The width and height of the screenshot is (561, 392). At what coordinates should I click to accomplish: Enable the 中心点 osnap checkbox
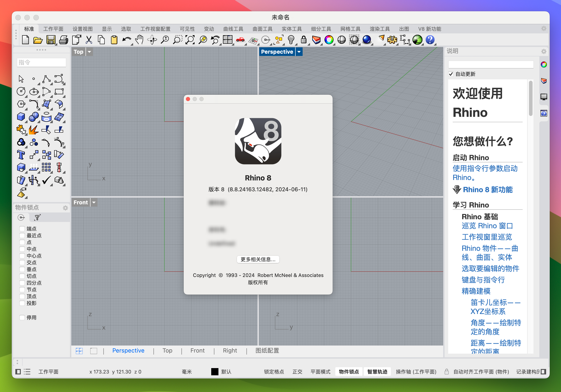tap(22, 256)
